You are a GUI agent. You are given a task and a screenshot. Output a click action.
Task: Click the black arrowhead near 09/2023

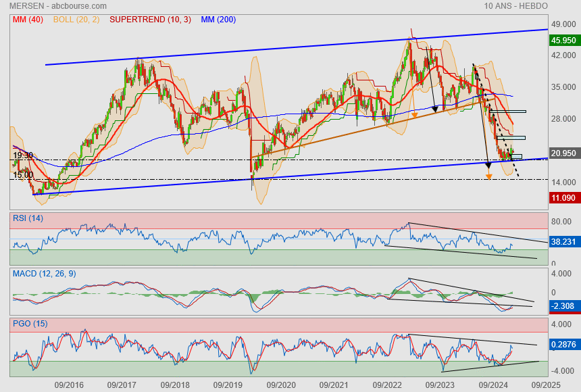pos(435,107)
